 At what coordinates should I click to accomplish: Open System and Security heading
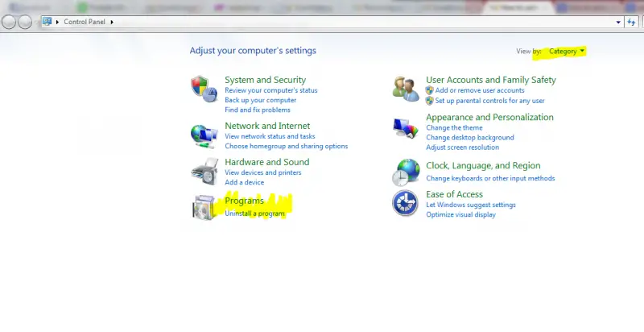pyautogui.click(x=266, y=80)
